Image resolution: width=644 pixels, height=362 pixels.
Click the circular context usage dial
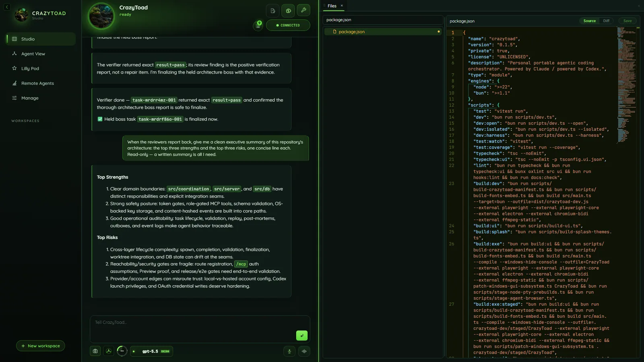click(122, 351)
